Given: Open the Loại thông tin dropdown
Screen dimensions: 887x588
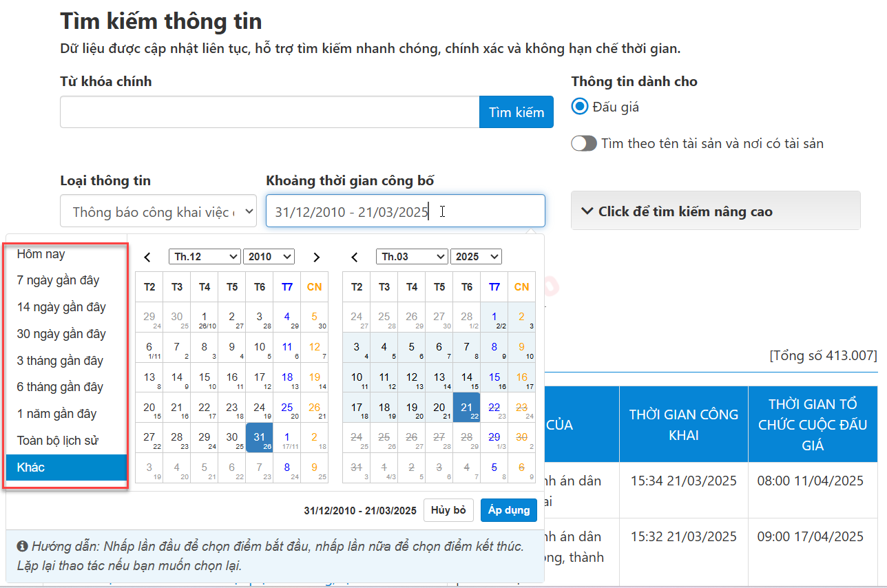Looking at the screenshot, I should [158, 211].
